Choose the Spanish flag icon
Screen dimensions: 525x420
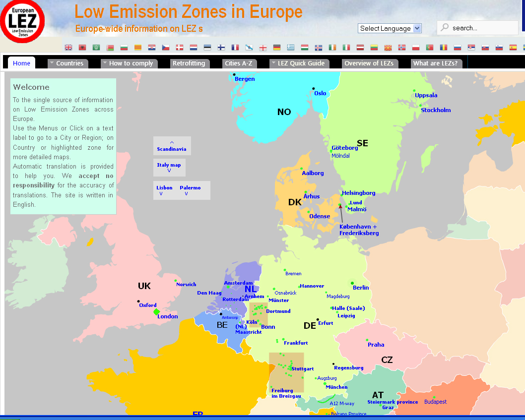pyautogui.click(x=513, y=48)
